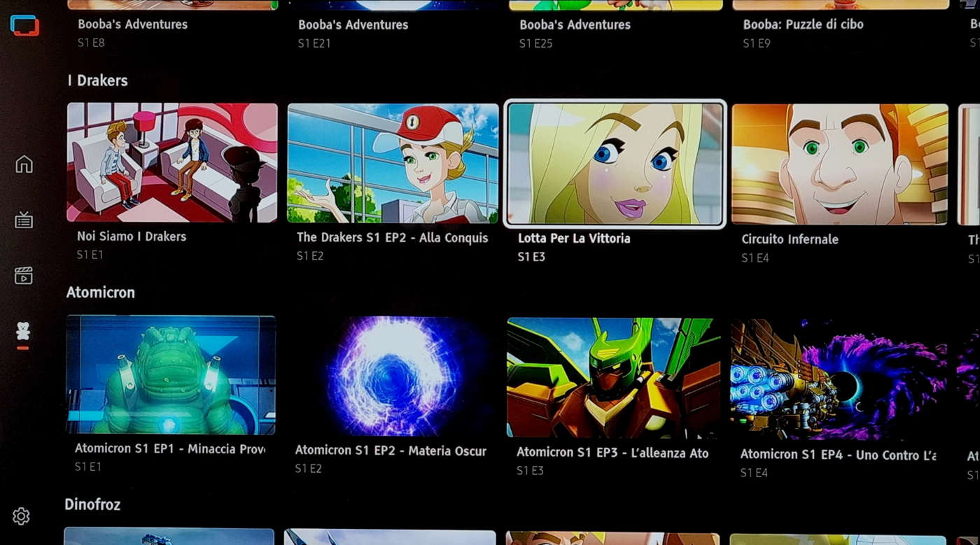Click the Booba's Adventures title above S1 E25

575,25
